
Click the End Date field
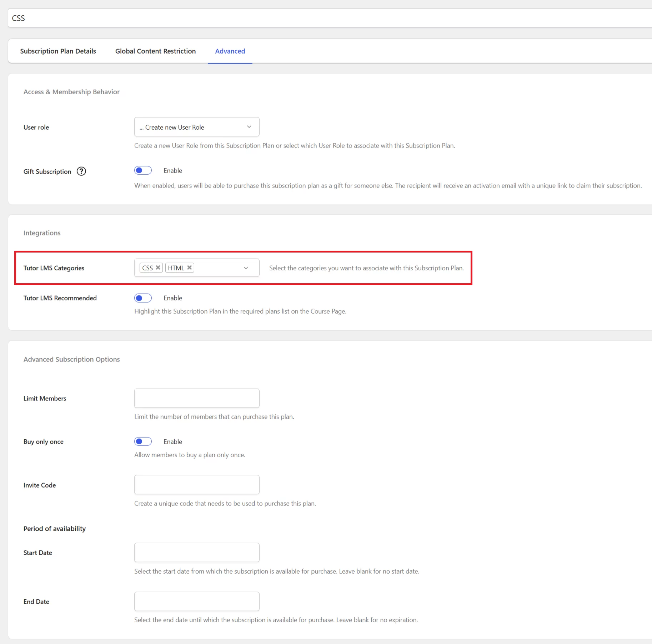197,601
